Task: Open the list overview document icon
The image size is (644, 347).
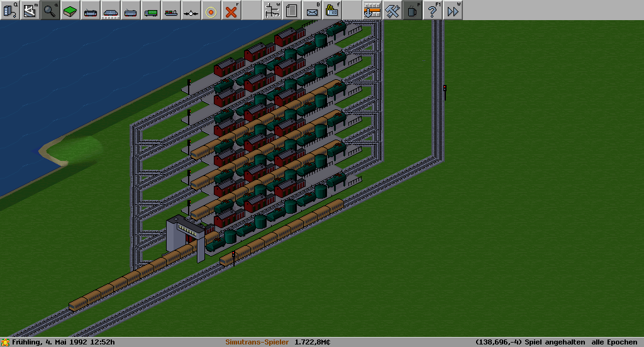Action: (292, 10)
